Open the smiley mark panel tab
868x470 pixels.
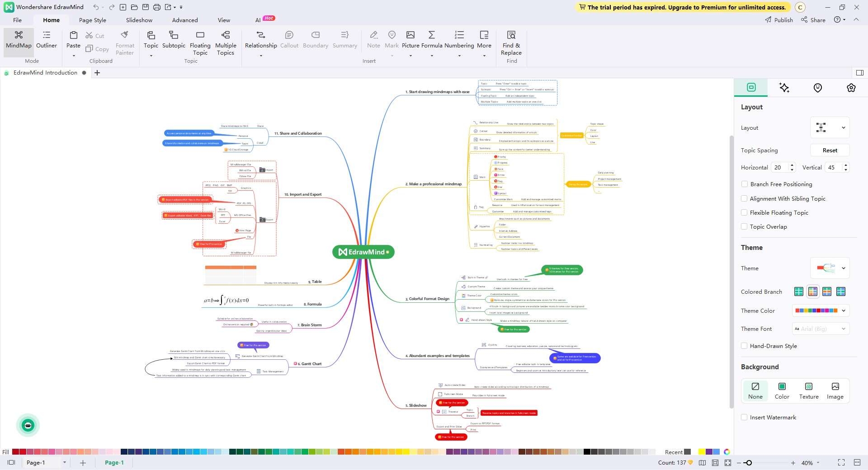pyautogui.click(x=818, y=88)
